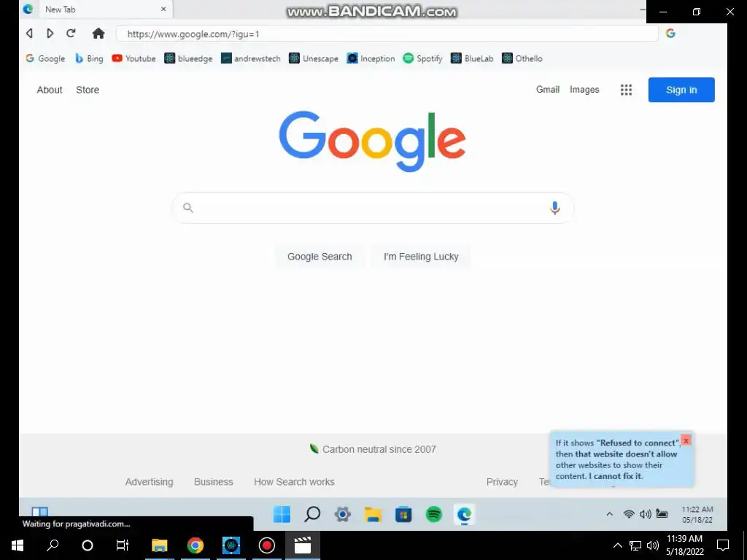Click the inner taskbar battery icon
The height and width of the screenshot is (560, 747).
[662, 513]
